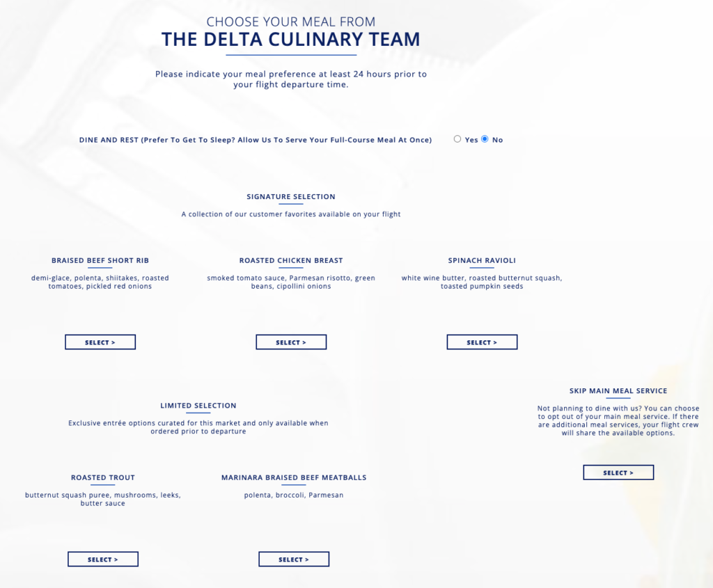Click "The Delta Culinary Team" page title
Viewport: 713px width, 588px height.
click(290, 39)
